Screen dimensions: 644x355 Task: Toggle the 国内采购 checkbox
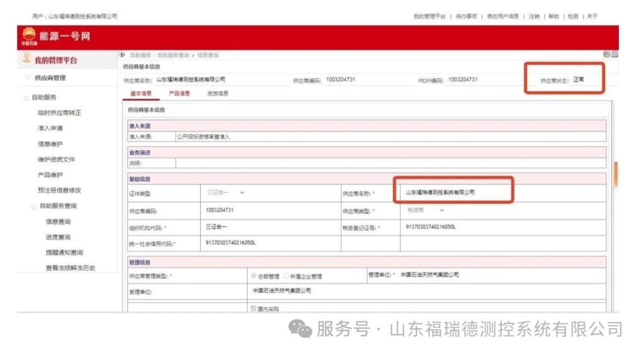253,308
